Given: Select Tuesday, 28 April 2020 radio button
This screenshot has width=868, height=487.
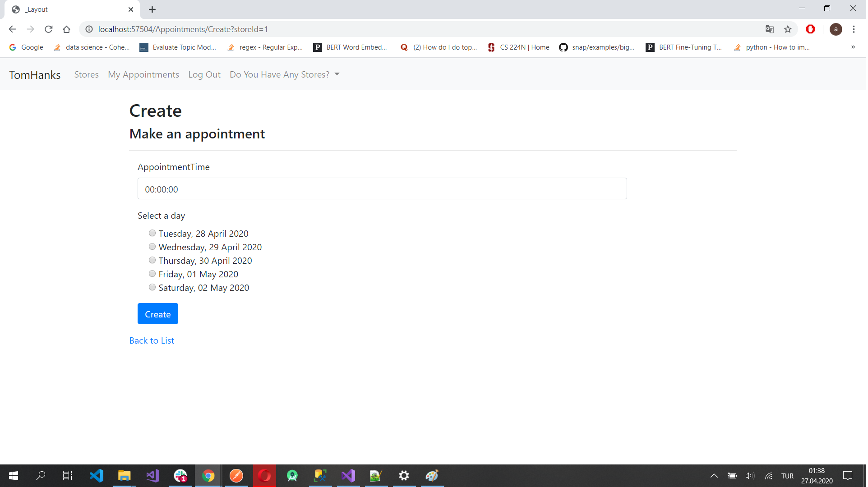Looking at the screenshot, I should click(x=152, y=234).
